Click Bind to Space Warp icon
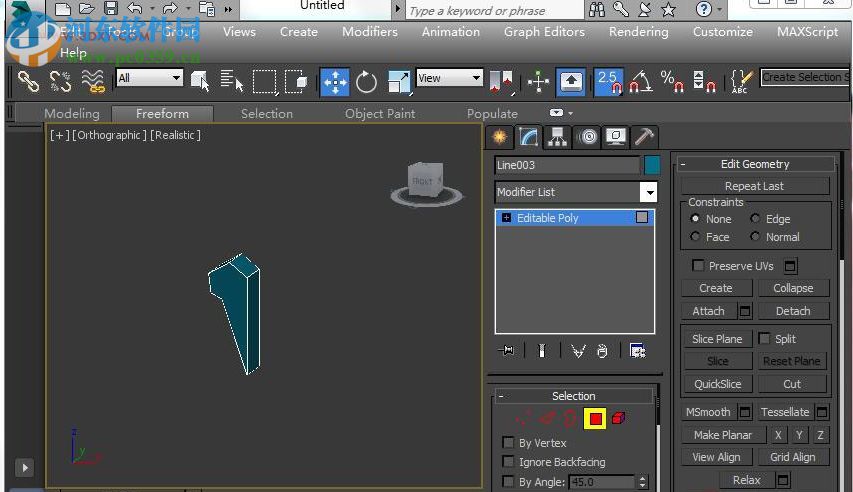This screenshot has height=492, width=853. click(92, 82)
